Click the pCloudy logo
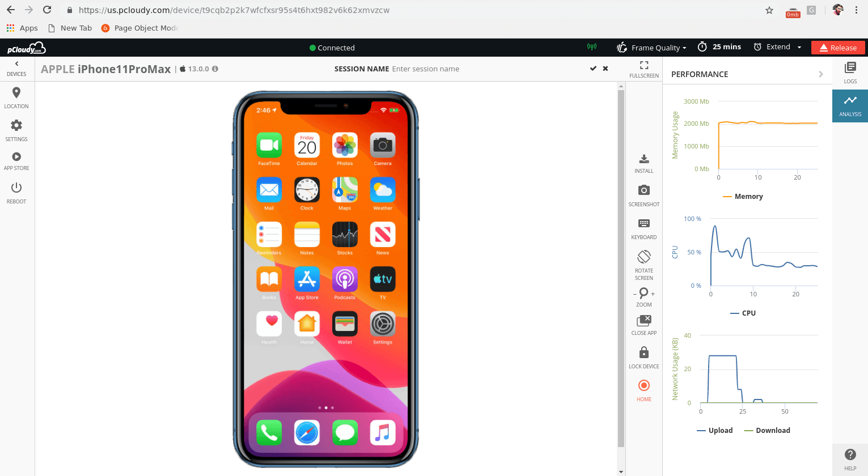Screen dimensions: 868x476 coord(26,48)
